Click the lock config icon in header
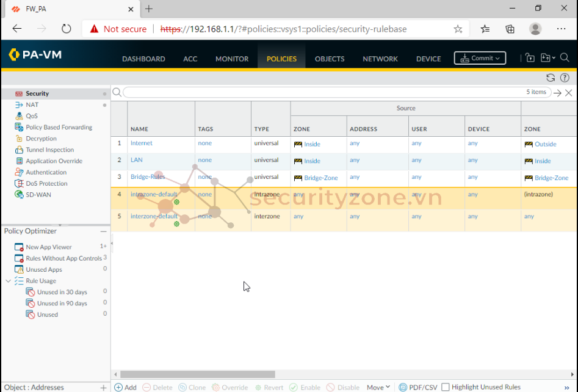This screenshot has height=392, width=578. click(x=530, y=58)
